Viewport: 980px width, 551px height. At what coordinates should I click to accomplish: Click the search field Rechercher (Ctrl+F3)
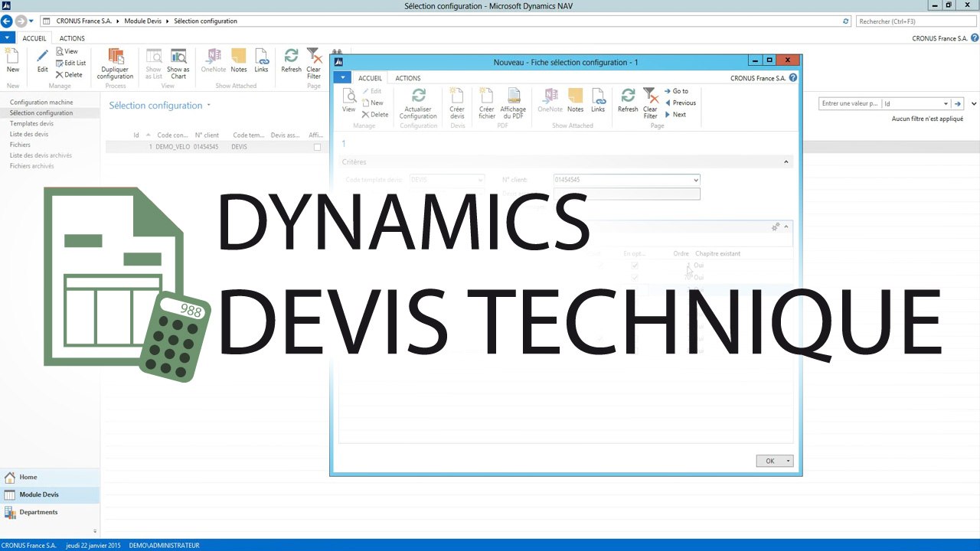pos(916,21)
